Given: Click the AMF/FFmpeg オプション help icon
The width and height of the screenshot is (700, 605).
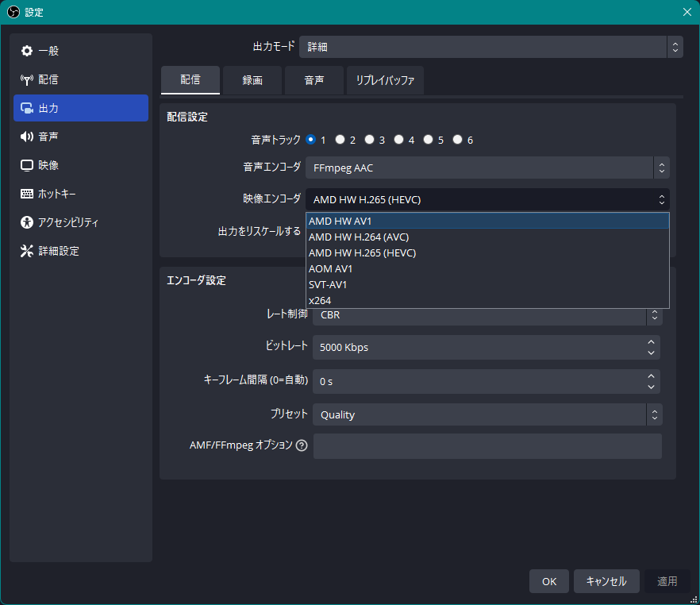Looking at the screenshot, I should [x=302, y=445].
